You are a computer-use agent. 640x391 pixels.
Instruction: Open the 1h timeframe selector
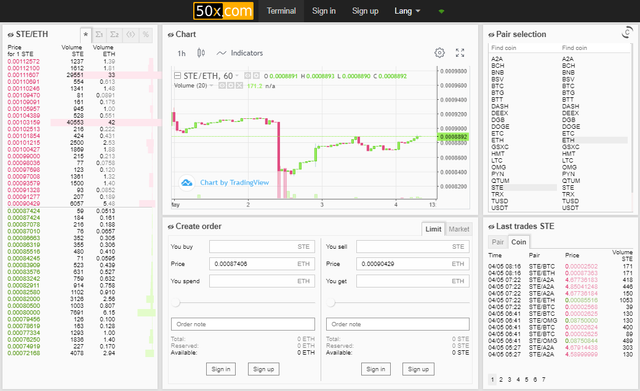(x=182, y=53)
